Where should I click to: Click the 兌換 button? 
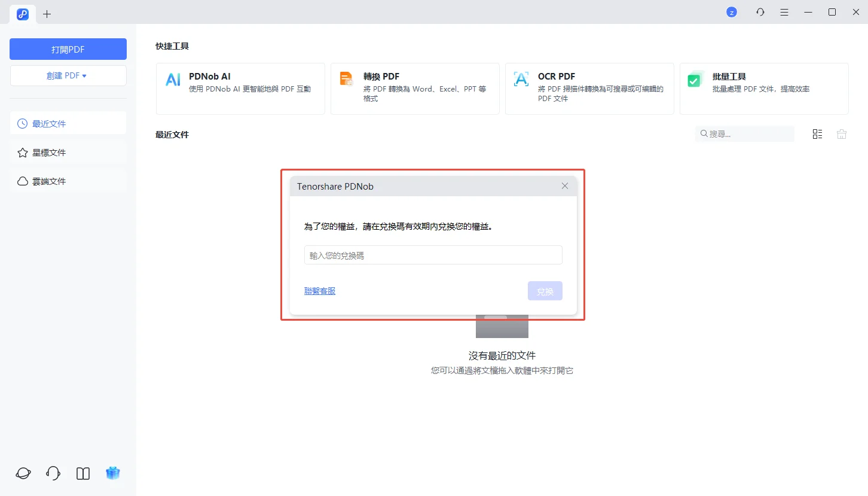(x=545, y=291)
